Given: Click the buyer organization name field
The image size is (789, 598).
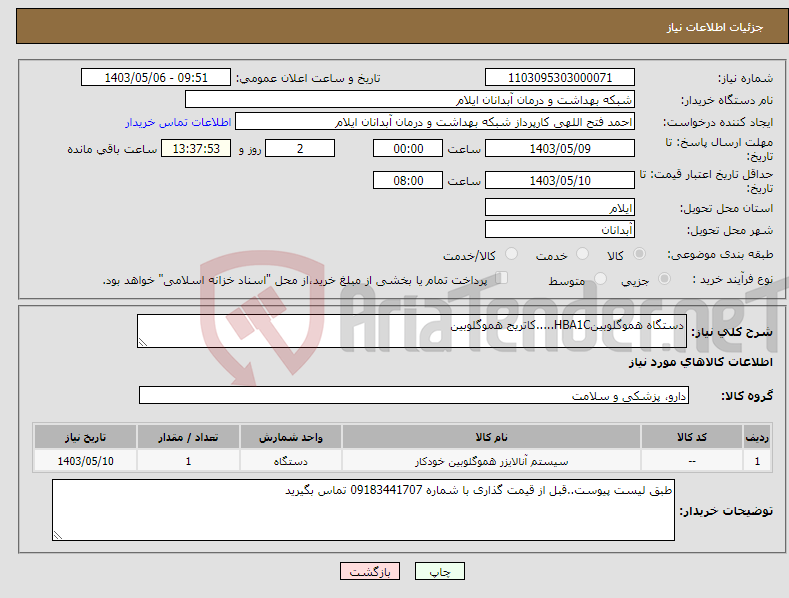Looking at the screenshot, I should pos(410,100).
